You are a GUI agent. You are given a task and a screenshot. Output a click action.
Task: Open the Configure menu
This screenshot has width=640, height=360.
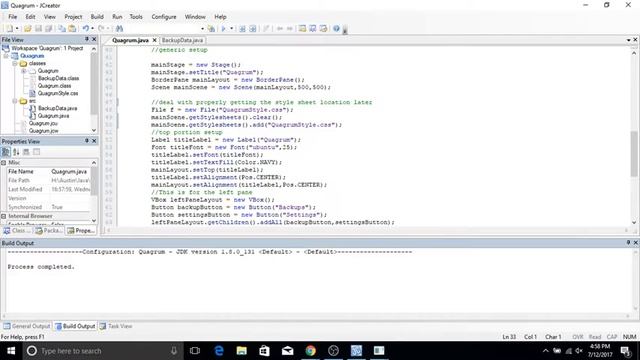(x=164, y=17)
